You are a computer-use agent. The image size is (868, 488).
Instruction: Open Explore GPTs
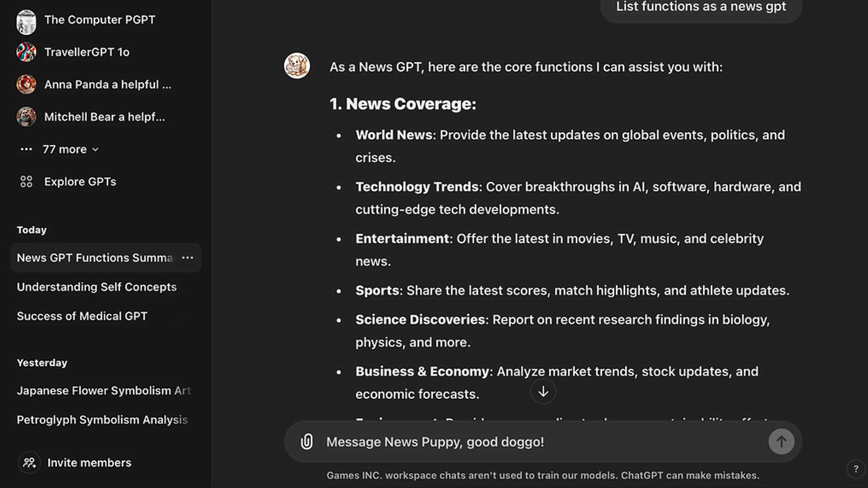80,182
